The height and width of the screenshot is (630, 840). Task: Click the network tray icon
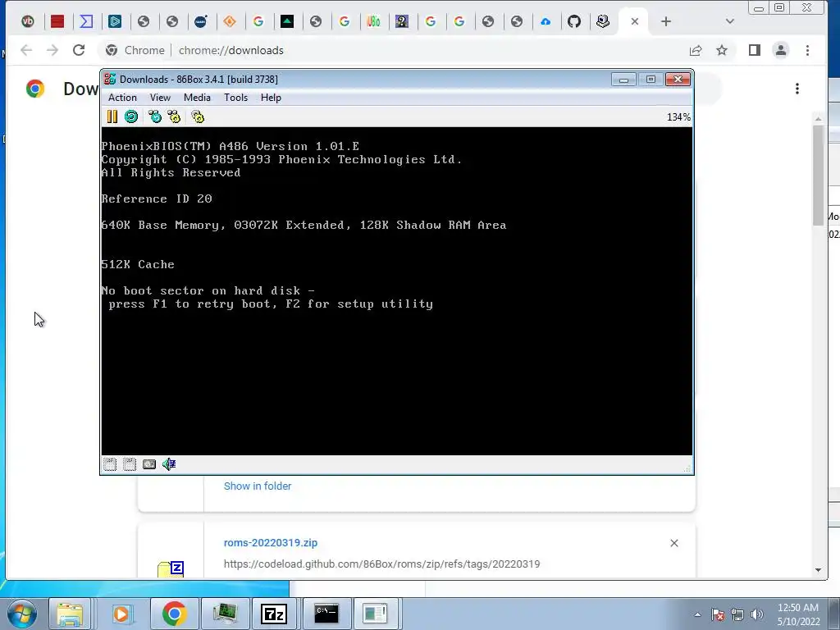pyautogui.click(x=737, y=614)
